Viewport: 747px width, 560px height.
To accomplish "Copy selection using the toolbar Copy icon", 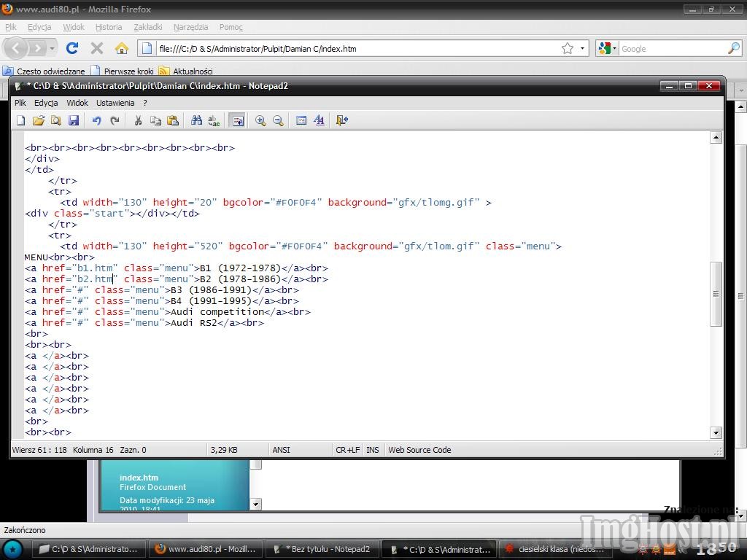I will point(155,120).
